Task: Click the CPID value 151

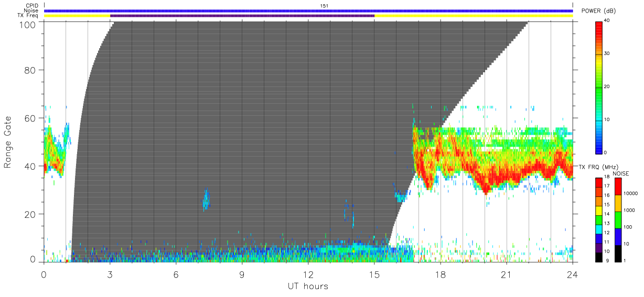Action: [324, 5]
